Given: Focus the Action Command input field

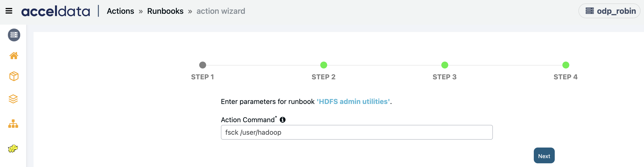Looking at the screenshot, I should [357, 132].
